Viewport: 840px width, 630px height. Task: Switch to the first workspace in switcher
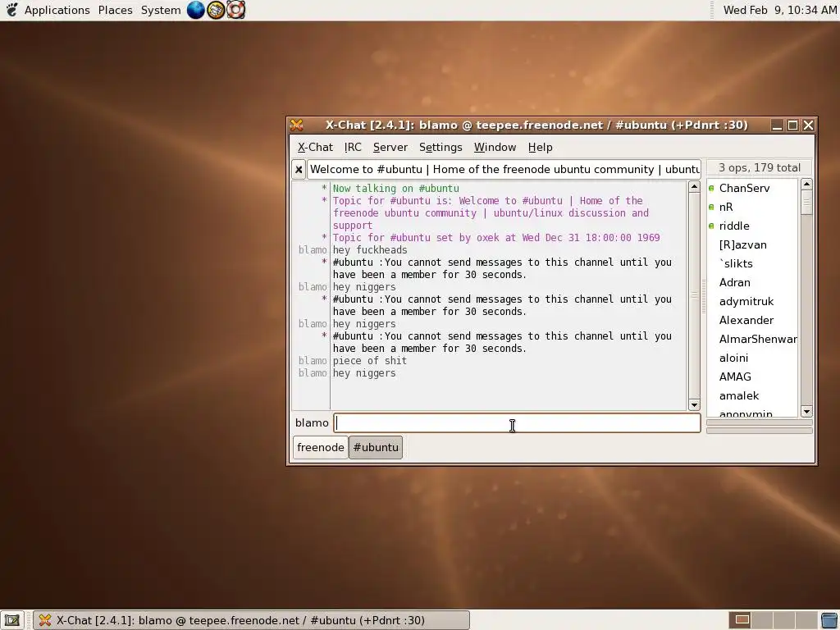click(x=742, y=620)
